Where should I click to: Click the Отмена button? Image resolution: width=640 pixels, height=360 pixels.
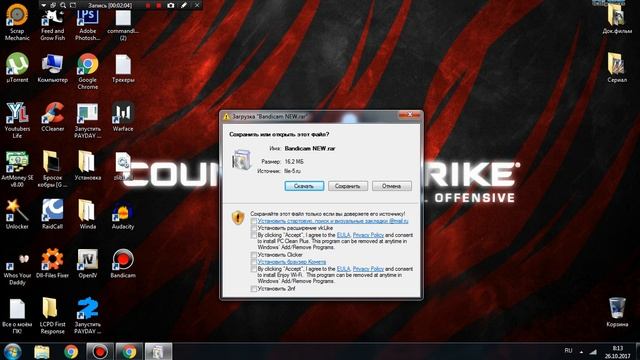[391, 186]
